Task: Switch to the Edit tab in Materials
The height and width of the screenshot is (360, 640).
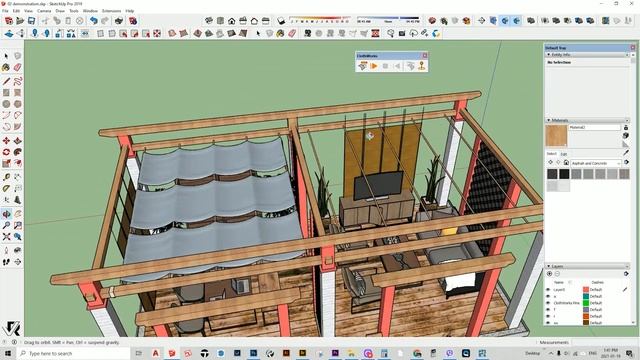Action: (564, 154)
